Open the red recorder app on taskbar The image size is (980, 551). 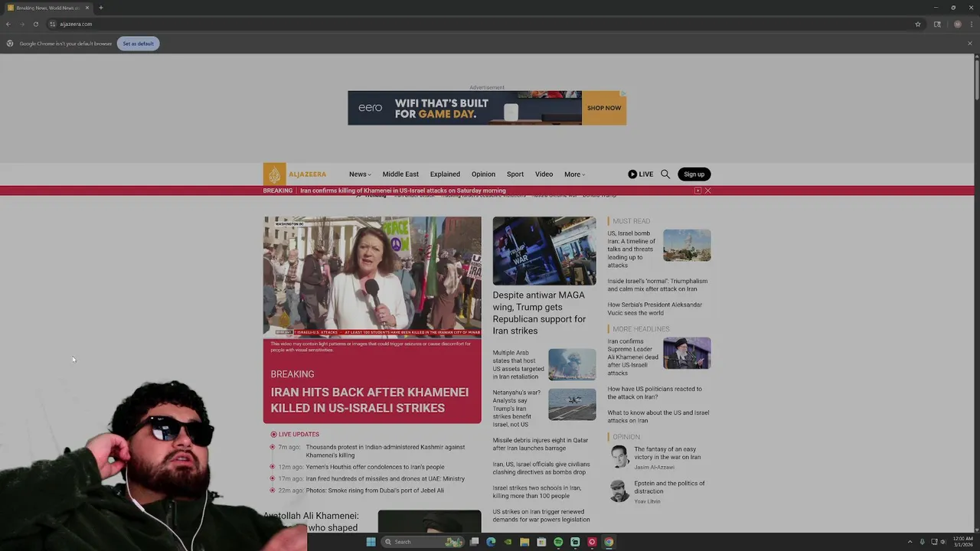coord(592,542)
